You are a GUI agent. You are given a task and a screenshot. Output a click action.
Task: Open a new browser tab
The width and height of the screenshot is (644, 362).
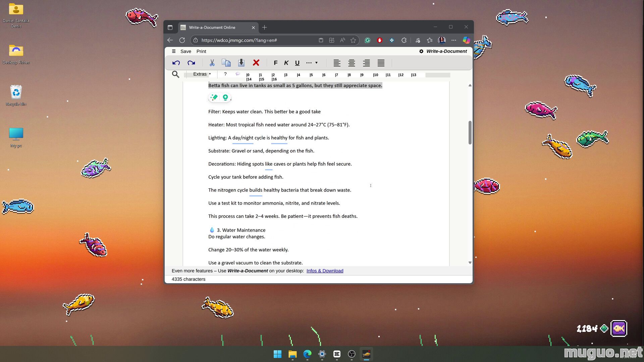click(265, 27)
